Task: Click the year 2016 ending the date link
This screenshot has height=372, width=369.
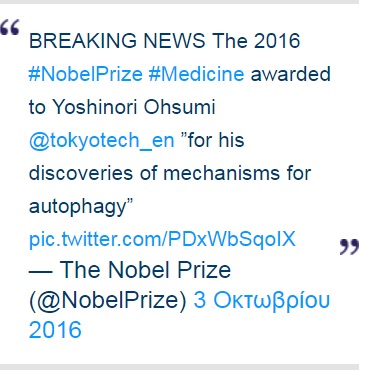Action: [55, 330]
